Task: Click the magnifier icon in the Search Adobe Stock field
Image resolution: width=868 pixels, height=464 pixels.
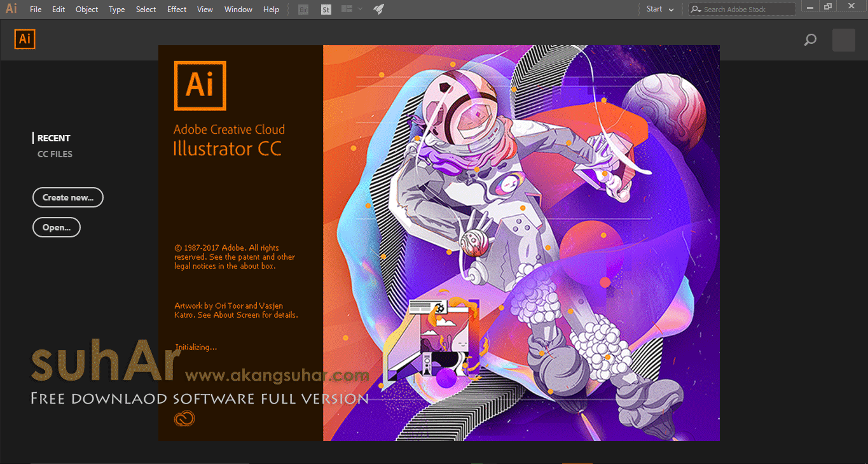Action: [x=696, y=10]
